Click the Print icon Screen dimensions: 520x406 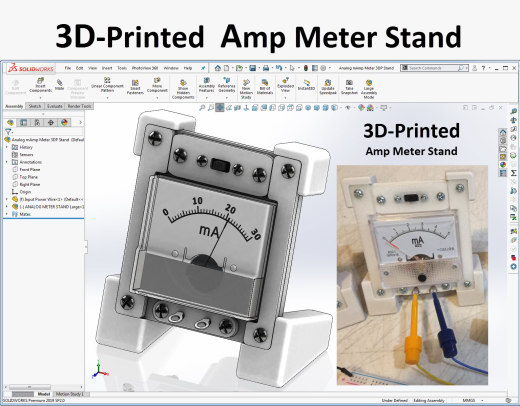pos(266,68)
